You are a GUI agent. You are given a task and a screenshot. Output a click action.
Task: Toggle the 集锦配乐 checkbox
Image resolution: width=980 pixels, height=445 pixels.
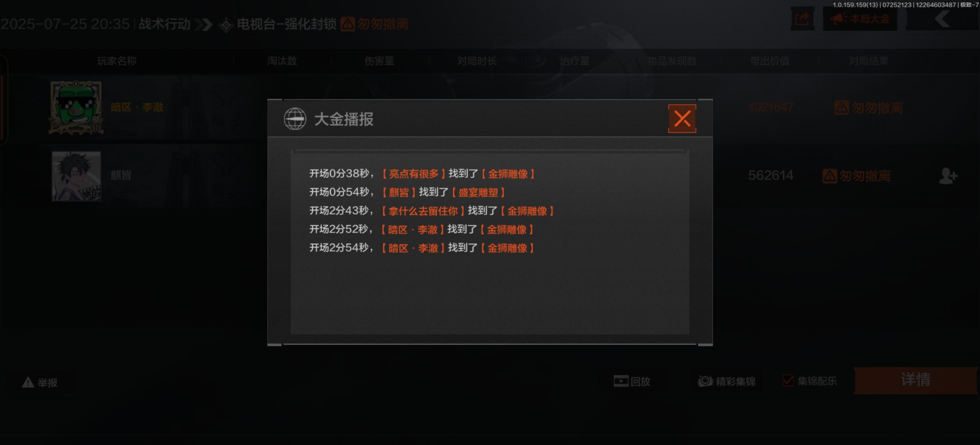tap(788, 380)
